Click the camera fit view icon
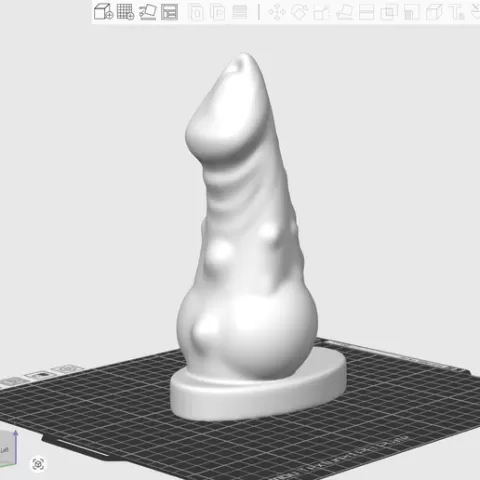The width and height of the screenshot is (480, 480). click(38, 464)
